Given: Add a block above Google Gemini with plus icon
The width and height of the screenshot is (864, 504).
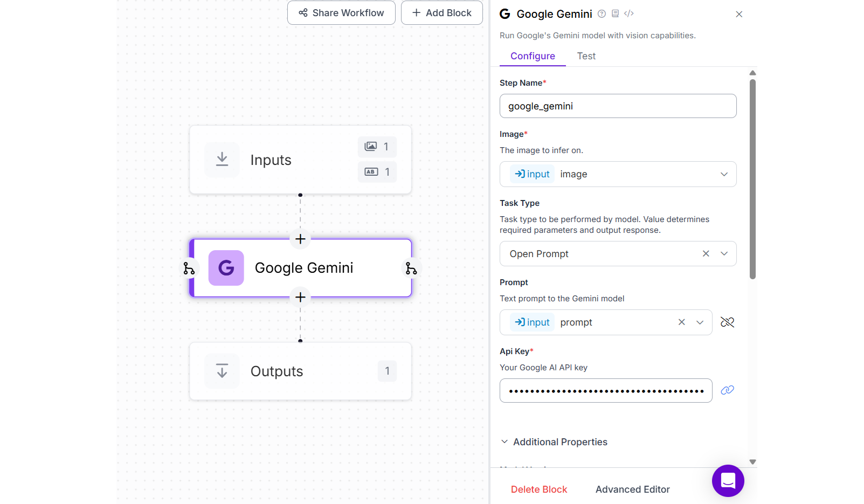Looking at the screenshot, I should [x=300, y=239].
